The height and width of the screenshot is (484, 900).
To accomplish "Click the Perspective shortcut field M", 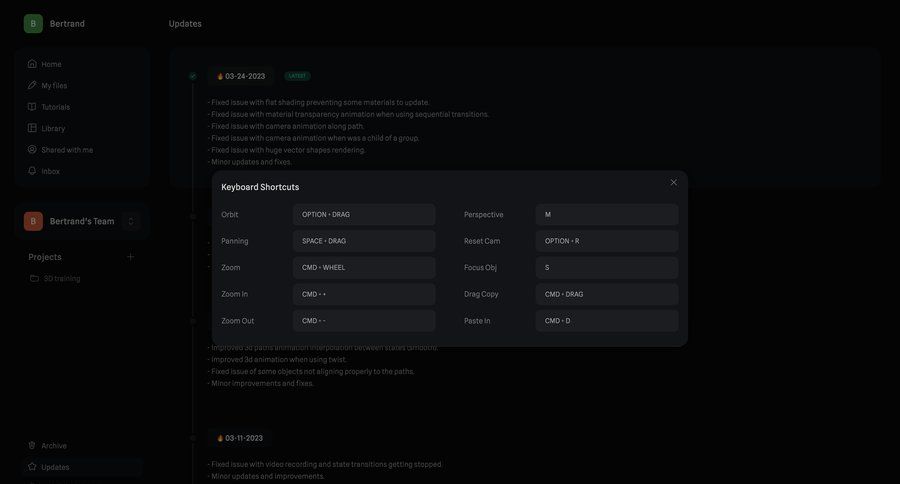I will (x=607, y=214).
